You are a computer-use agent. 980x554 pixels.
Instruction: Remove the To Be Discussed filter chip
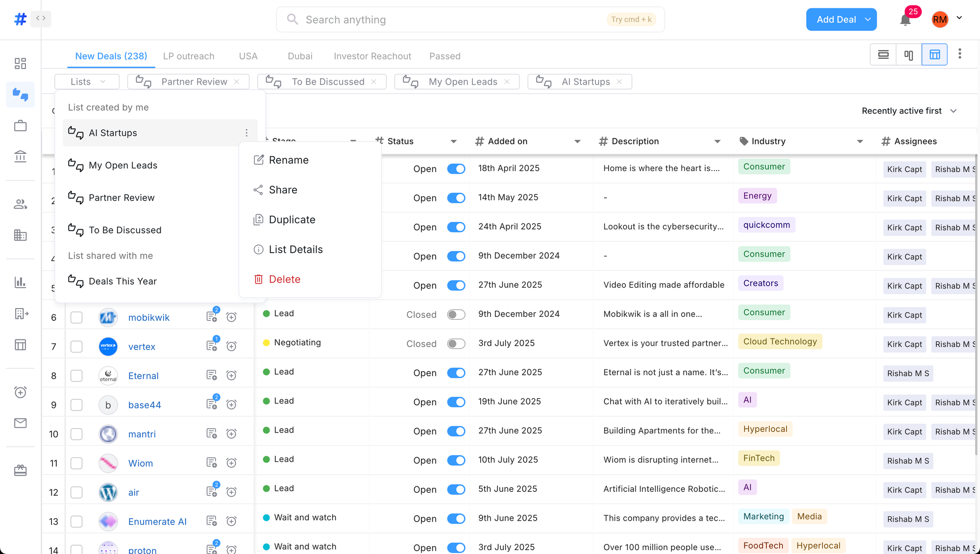(x=374, y=82)
